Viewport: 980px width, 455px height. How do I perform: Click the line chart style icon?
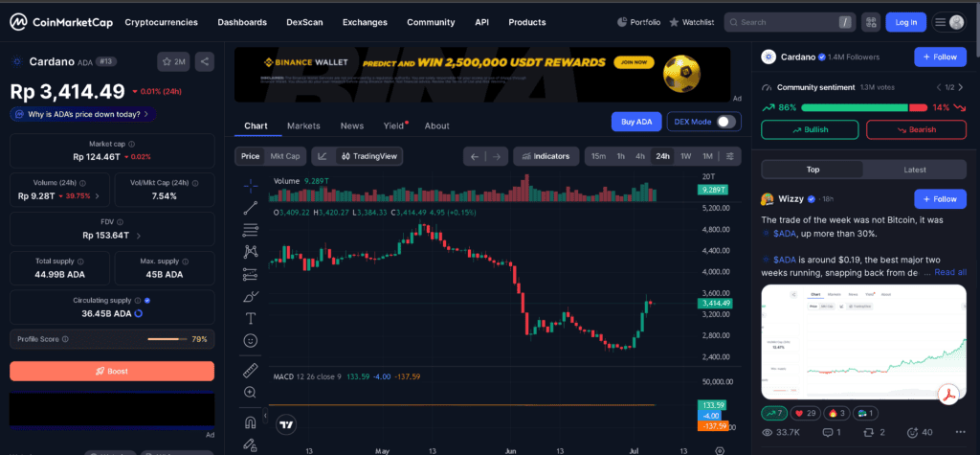click(x=323, y=156)
